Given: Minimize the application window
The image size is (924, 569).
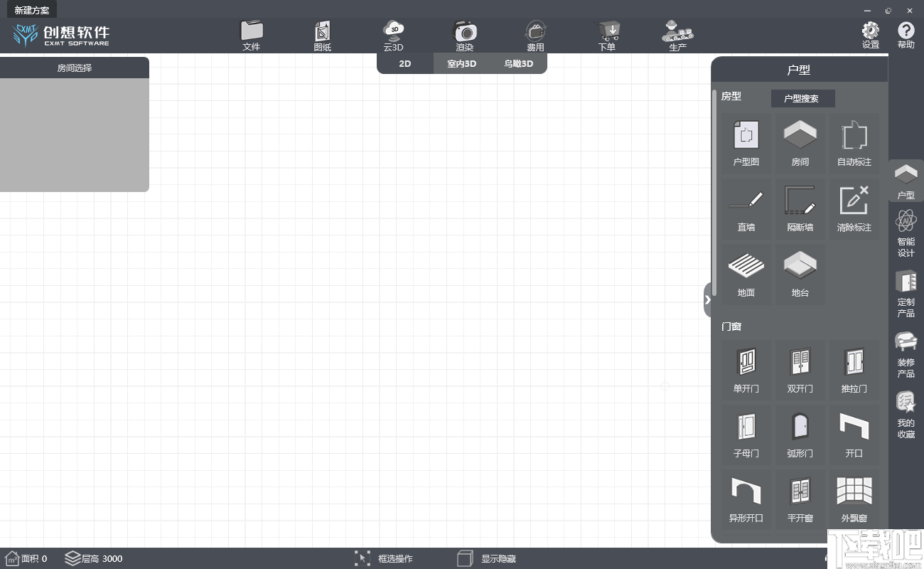Looking at the screenshot, I should pos(868,10).
